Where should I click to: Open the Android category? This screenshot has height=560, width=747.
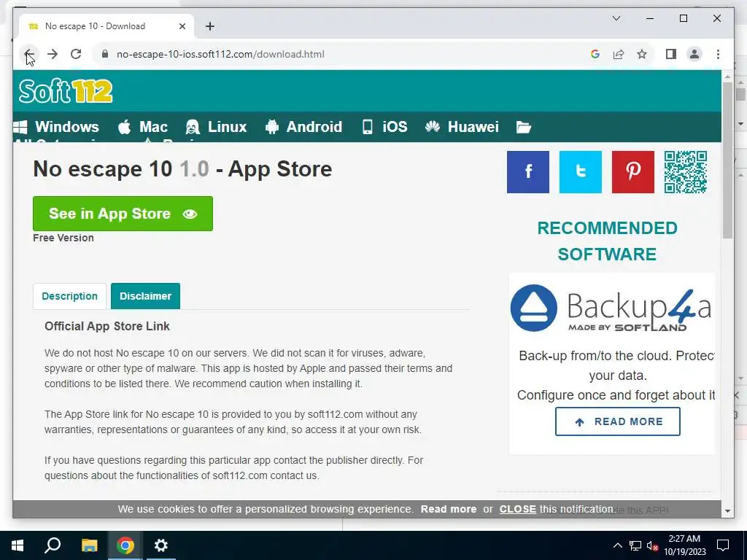coord(304,127)
